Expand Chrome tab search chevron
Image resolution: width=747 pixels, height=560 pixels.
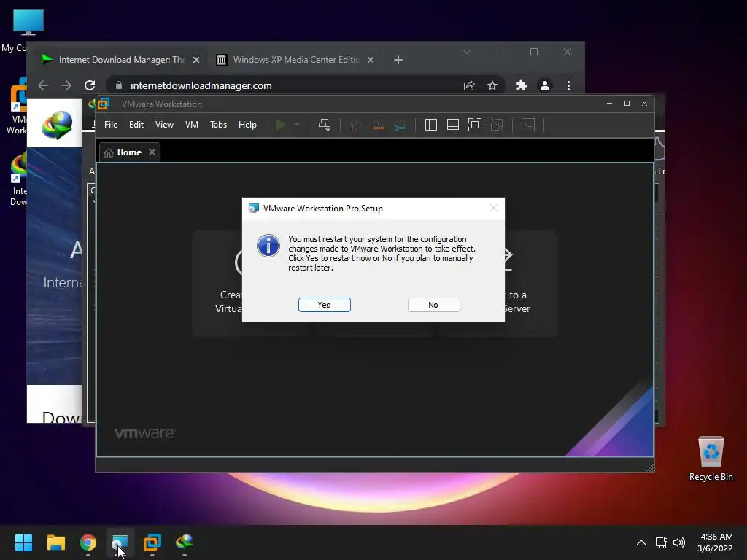click(x=467, y=52)
